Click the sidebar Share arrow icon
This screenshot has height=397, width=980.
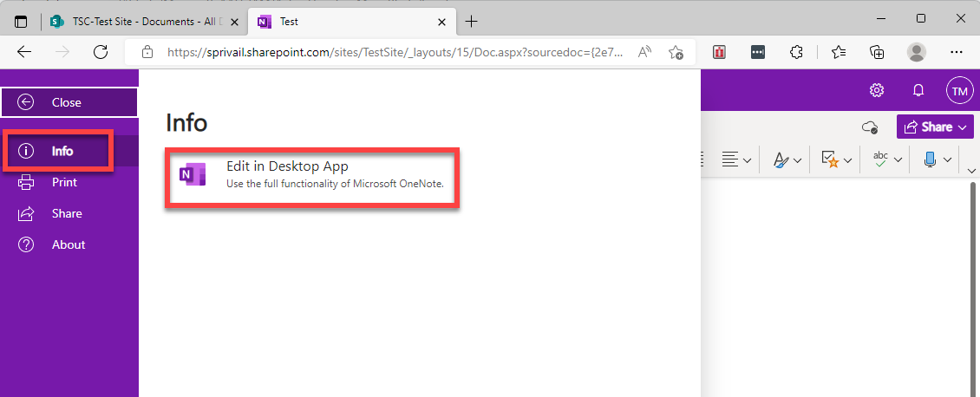[26, 213]
